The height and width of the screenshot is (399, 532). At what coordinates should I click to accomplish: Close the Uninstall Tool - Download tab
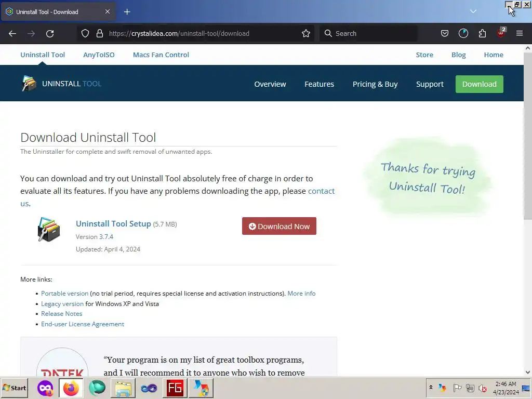(107, 11)
